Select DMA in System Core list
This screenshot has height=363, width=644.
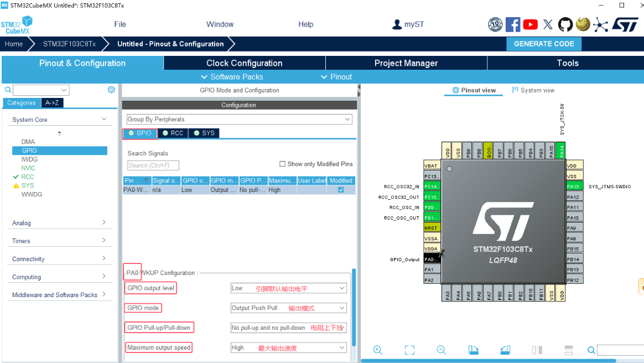(28, 142)
